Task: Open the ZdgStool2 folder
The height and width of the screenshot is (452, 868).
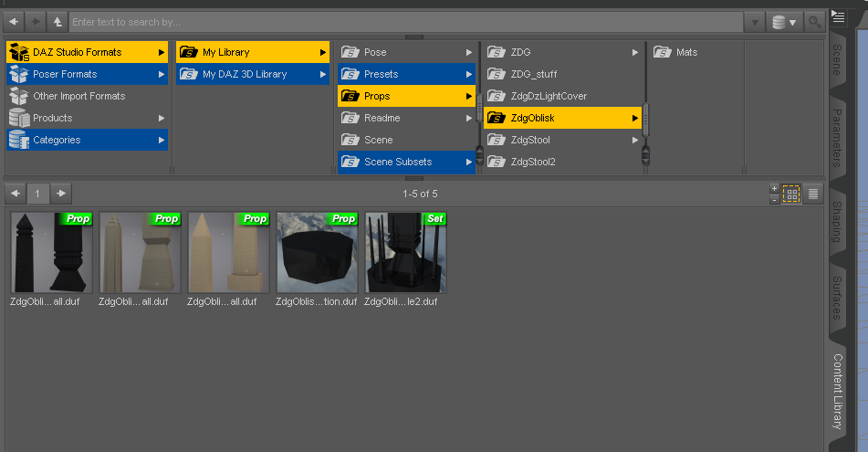Action: click(562, 162)
